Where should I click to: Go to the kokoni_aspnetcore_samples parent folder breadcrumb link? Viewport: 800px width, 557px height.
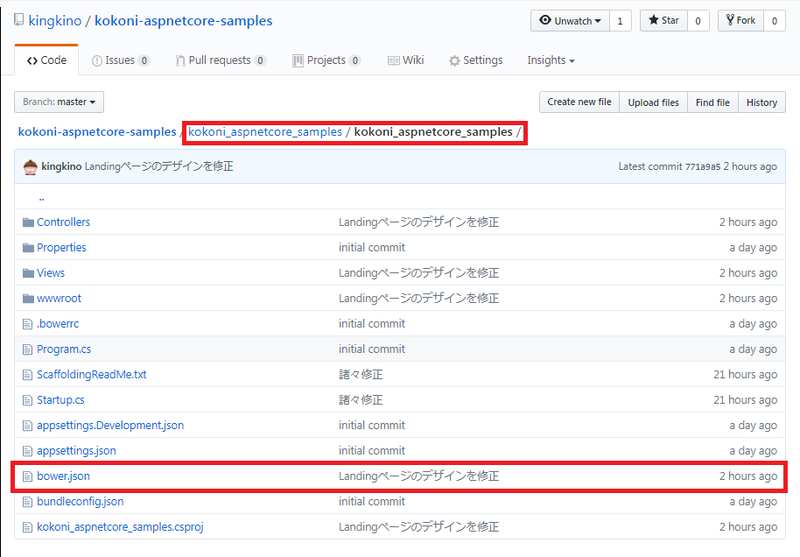[x=265, y=132]
